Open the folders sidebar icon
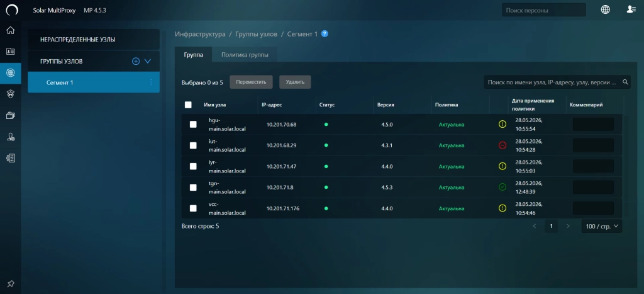Screen dimensions: 644x294 coord(11,116)
